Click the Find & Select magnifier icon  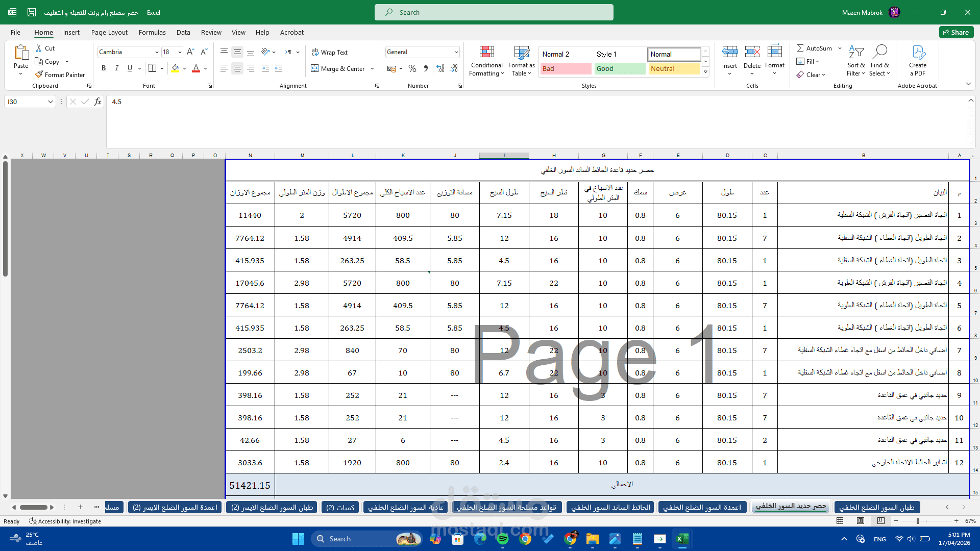pos(880,52)
